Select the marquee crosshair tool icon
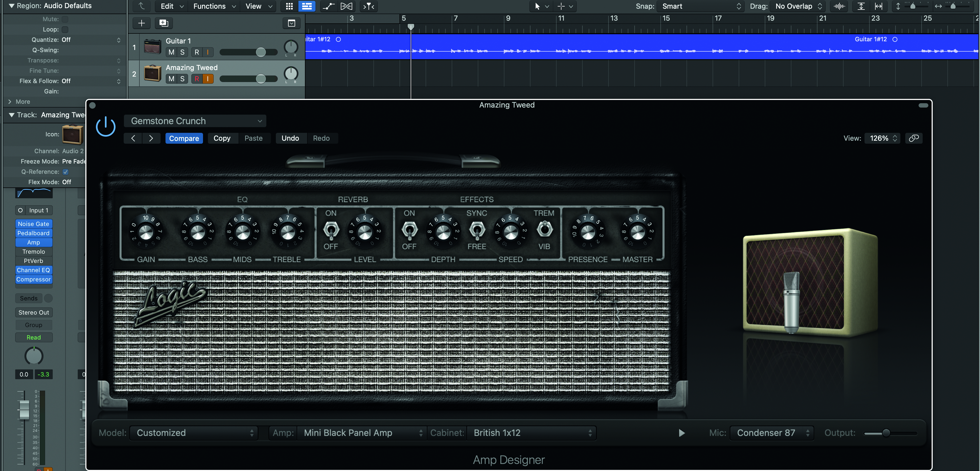 pyautogui.click(x=561, y=6)
